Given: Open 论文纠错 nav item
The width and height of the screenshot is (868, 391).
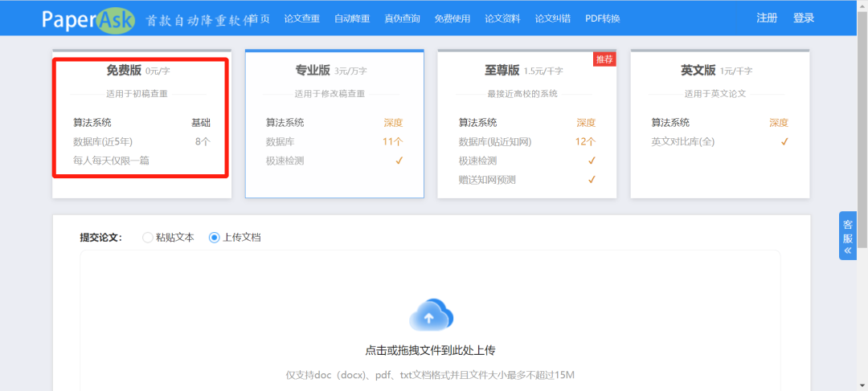Looking at the screenshot, I should point(552,18).
